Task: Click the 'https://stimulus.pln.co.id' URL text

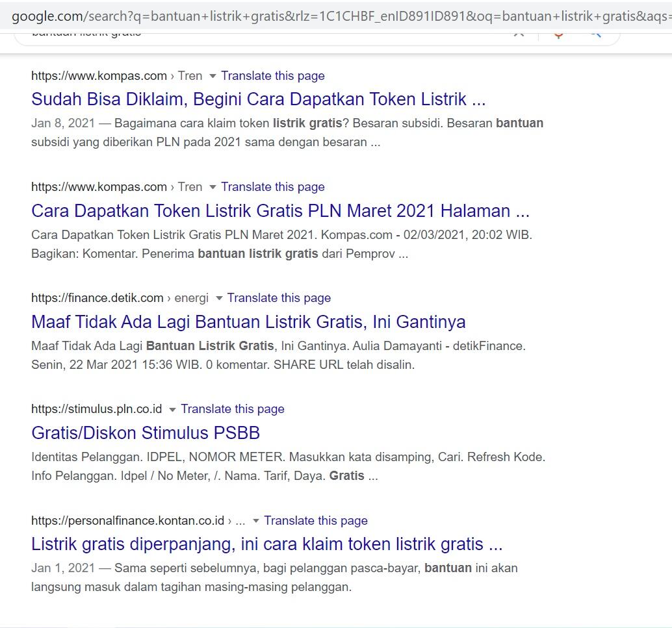Action: pos(96,408)
